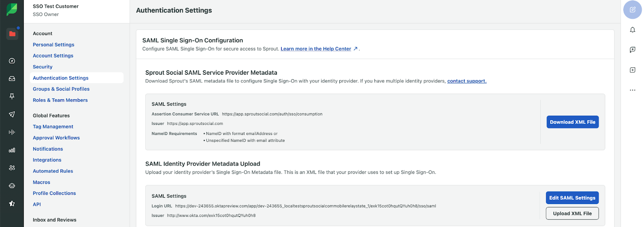Click the okta preview Login URL text
Viewport: 644px width, 227px height.
pyautogui.click(x=305, y=206)
